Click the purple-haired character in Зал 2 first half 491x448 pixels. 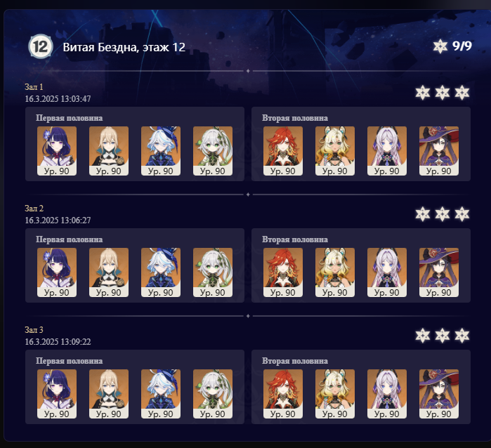pos(57,272)
